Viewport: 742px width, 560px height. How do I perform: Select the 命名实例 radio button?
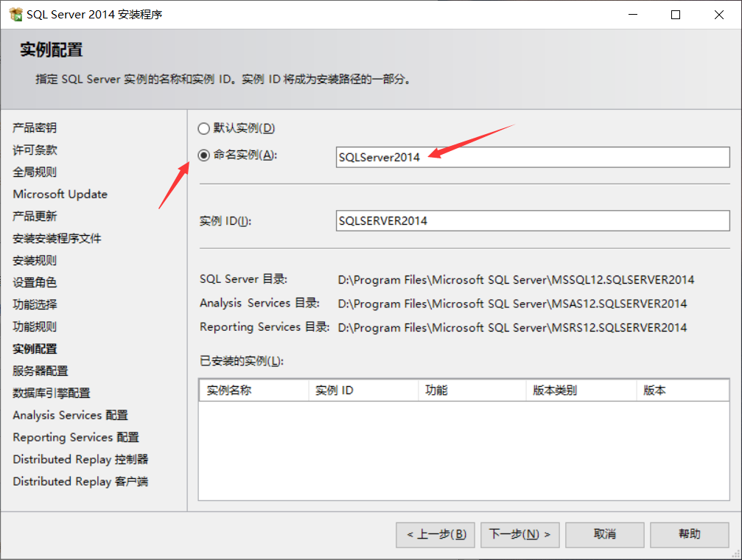click(x=203, y=155)
